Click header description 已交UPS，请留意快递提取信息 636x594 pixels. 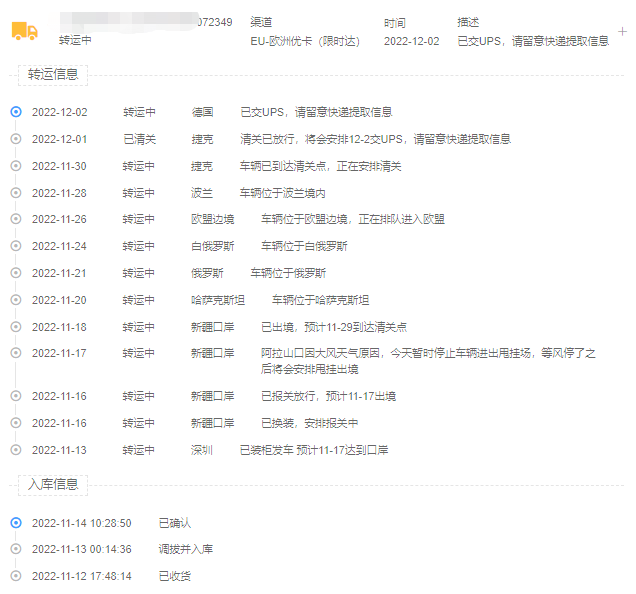click(533, 41)
